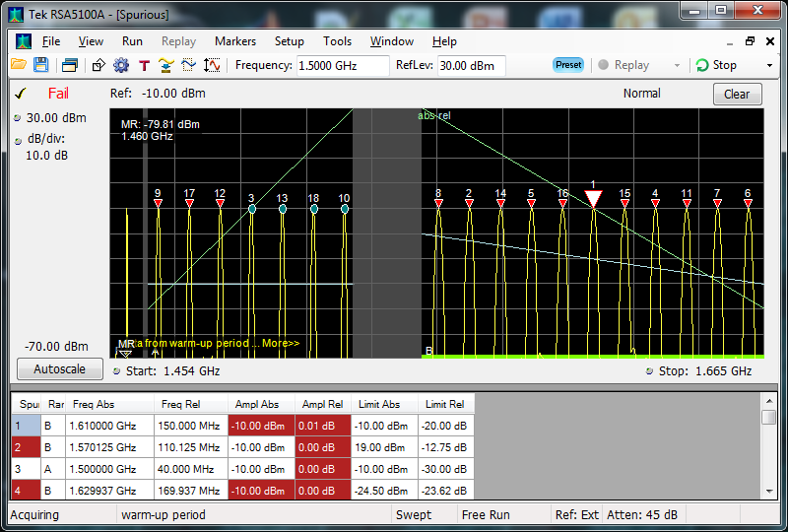Click the Frequency input field
Screen dimensions: 788x532
pos(343,65)
